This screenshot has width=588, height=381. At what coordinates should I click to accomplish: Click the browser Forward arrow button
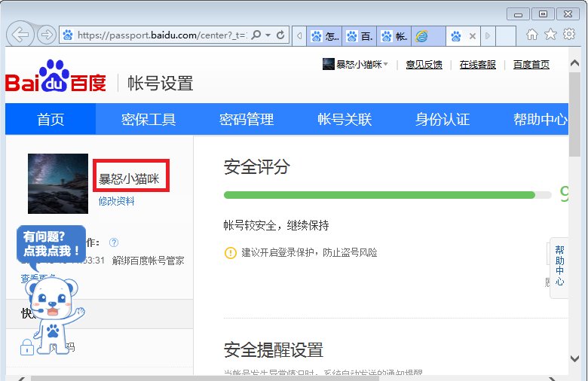coord(47,35)
